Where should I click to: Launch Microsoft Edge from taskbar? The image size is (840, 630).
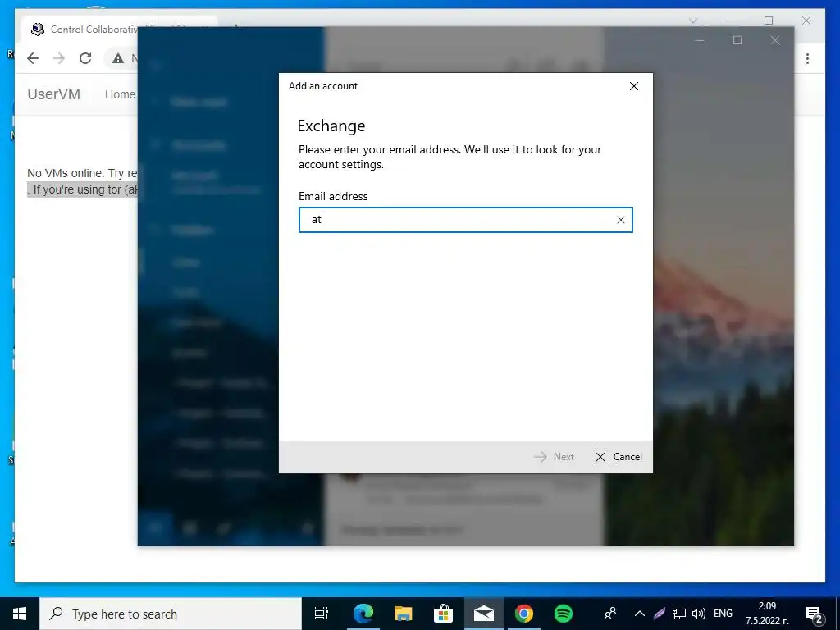(x=363, y=614)
